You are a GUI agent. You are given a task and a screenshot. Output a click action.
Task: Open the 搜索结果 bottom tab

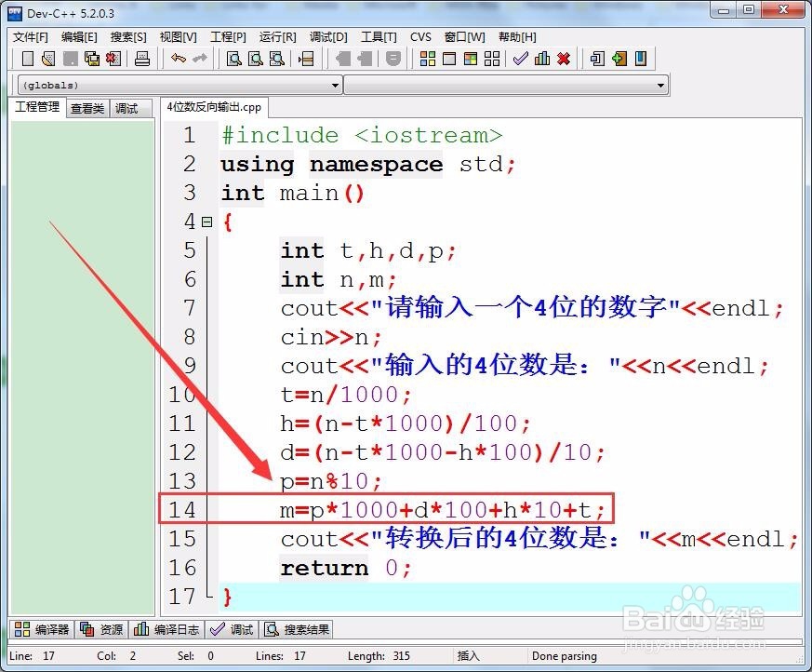[x=297, y=629]
